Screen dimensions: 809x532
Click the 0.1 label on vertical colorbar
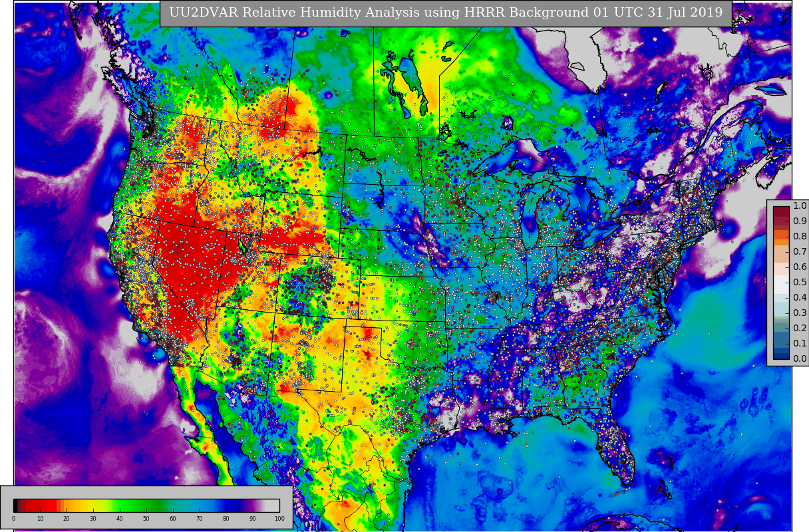[800, 343]
